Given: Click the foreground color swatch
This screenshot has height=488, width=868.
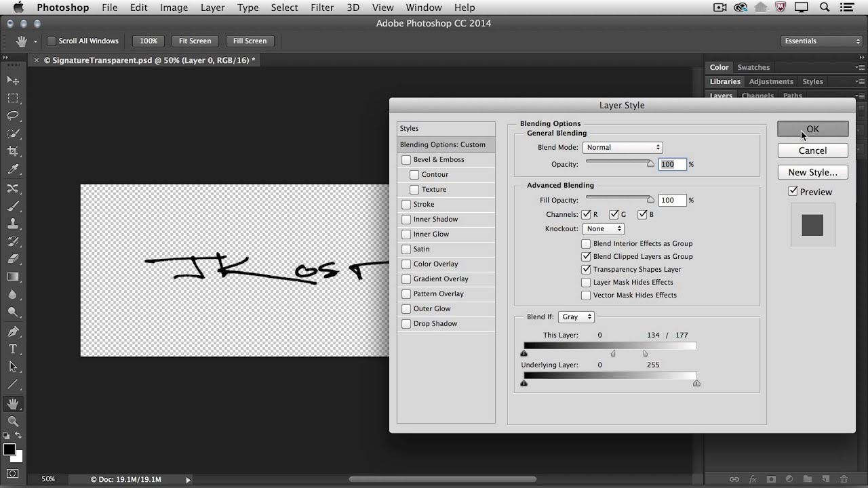Looking at the screenshot, I should click(9, 449).
